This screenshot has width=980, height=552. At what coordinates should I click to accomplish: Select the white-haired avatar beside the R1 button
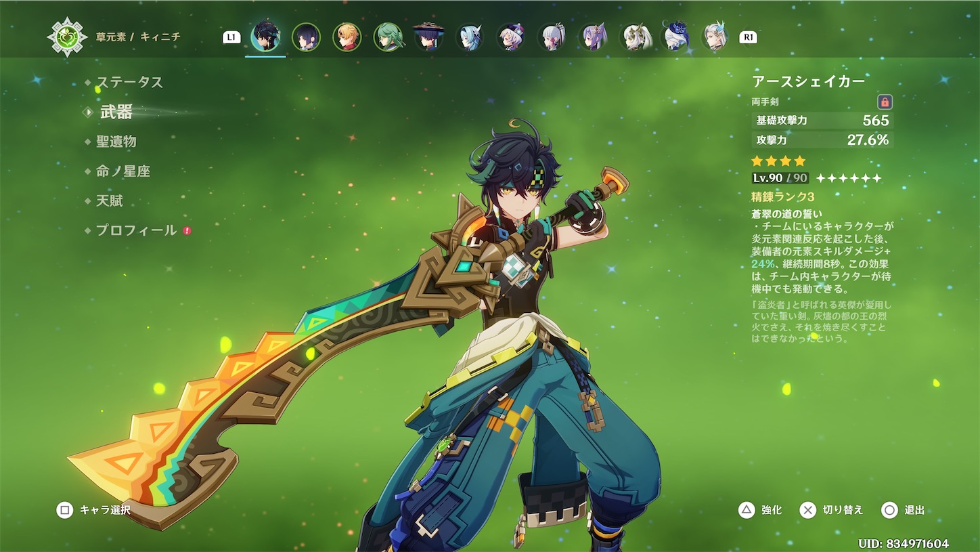click(716, 37)
